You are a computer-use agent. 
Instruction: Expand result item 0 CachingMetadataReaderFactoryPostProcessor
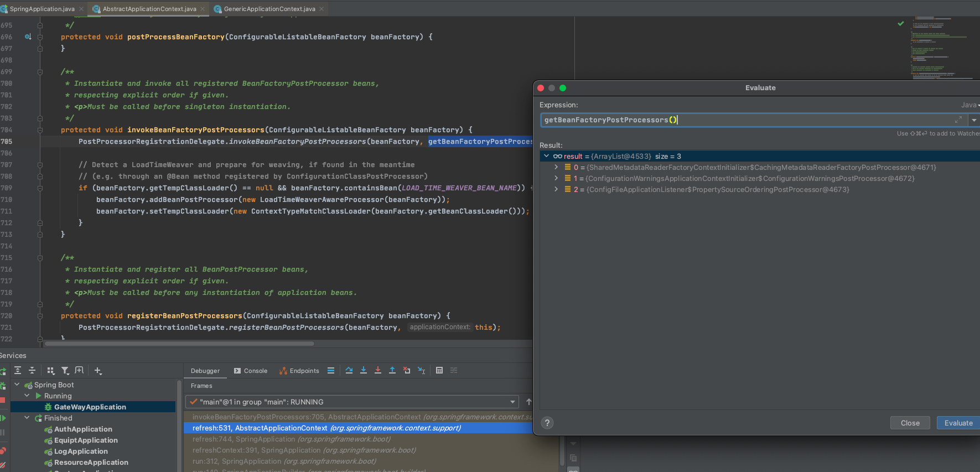(x=556, y=167)
